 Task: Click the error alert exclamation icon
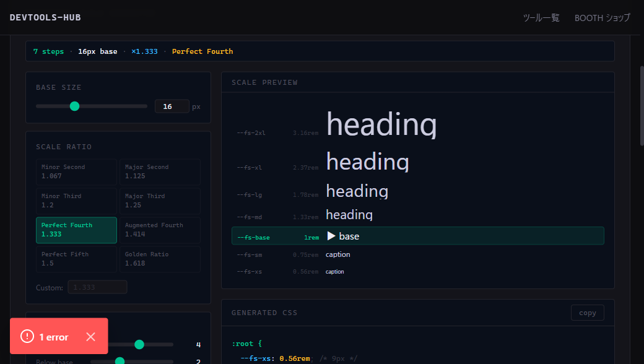pos(27,337)
